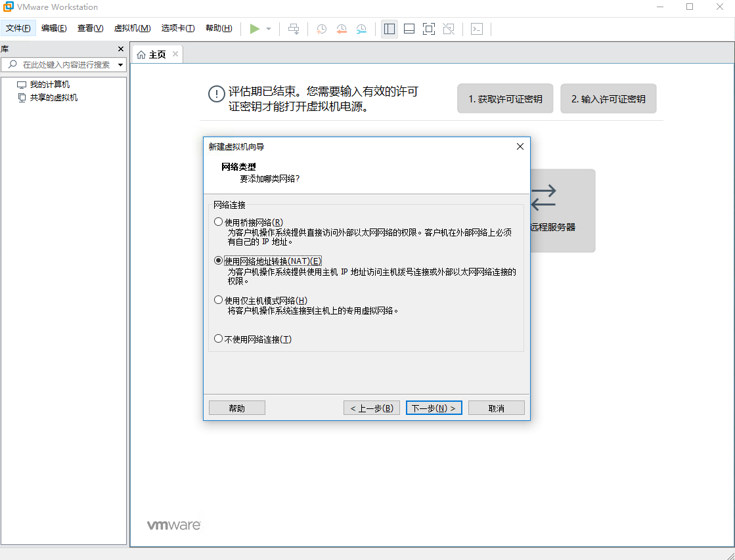Screen dimensions: 735x560
Task: Click the Send Ctrl+Alt+Del toolbar icon
Action: (294, 29)
